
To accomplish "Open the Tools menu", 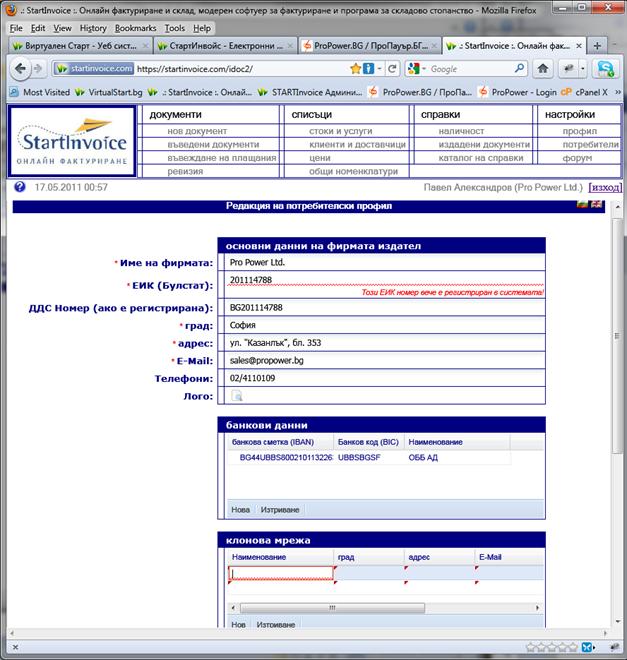I will click(x=175, y=28).
